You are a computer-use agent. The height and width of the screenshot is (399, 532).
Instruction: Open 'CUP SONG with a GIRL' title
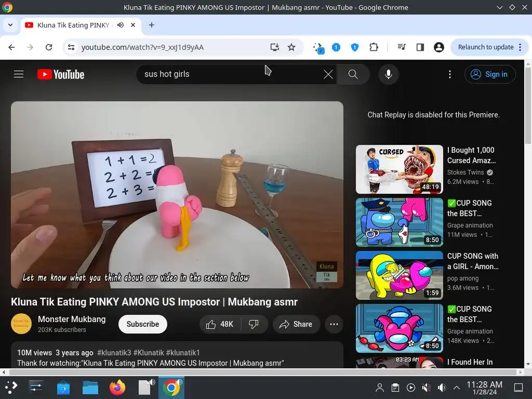coord(473,261)
